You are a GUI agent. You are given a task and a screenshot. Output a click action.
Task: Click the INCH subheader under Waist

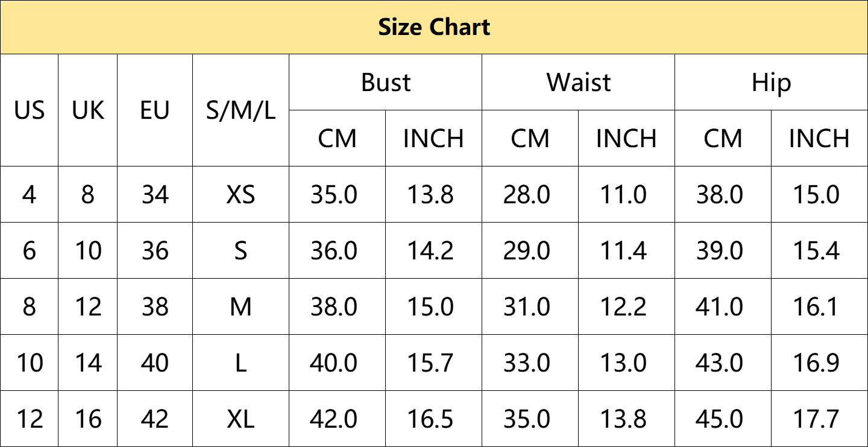pyautogui.click(x=626, y=139)
